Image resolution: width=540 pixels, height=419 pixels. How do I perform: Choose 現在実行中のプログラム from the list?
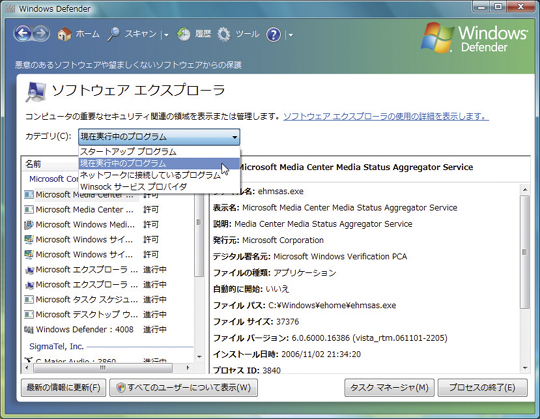coord(159,163)
